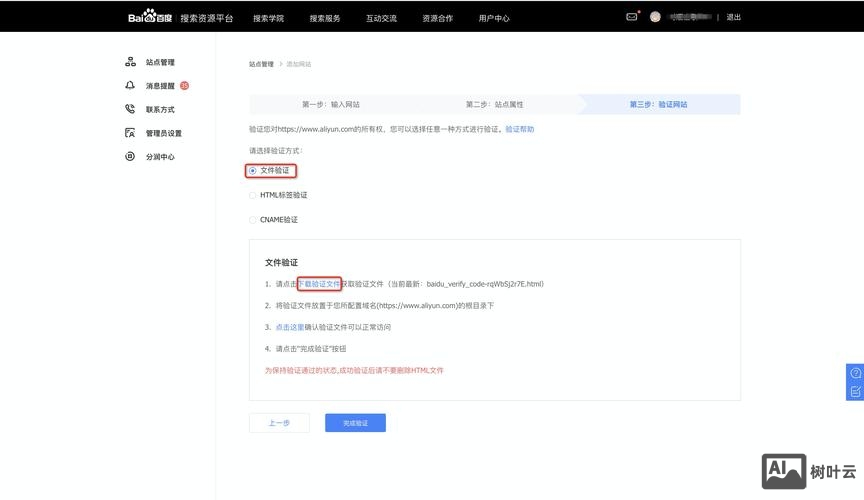
Task: Open the 搜索服务 menu
Action: 325,18
